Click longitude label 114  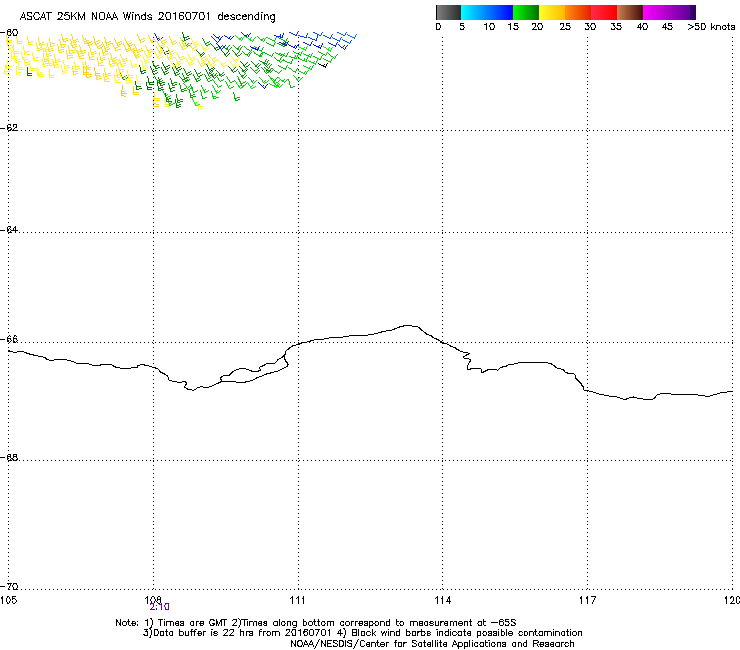(x=443, y=600)
